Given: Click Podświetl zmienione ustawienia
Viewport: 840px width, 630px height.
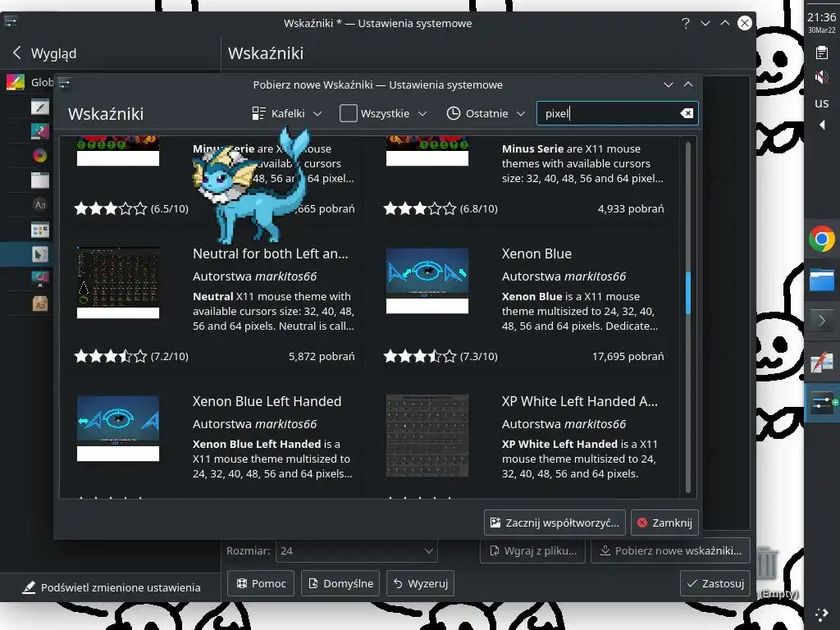Looking at the screenshot, I should 111,587.
